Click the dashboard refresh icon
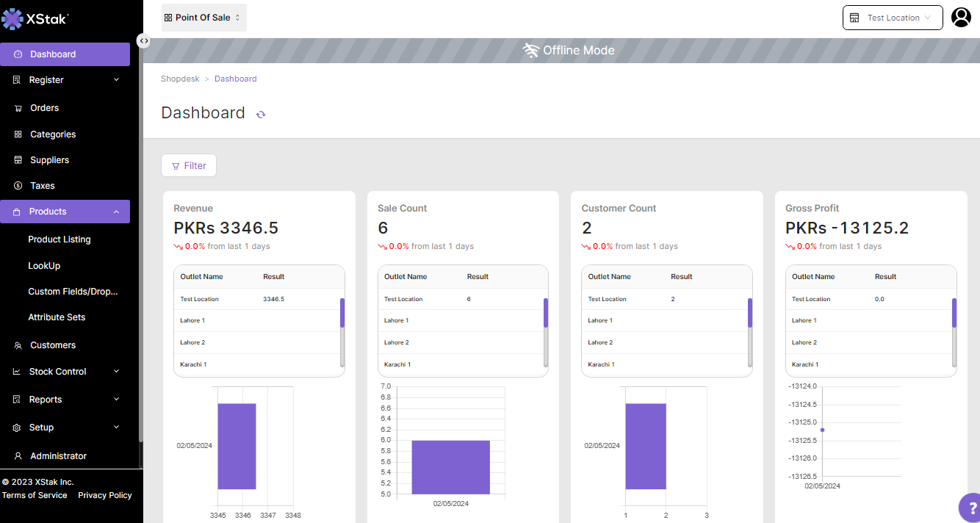Viewport: 980px width, 523px height. coord(261,115)
